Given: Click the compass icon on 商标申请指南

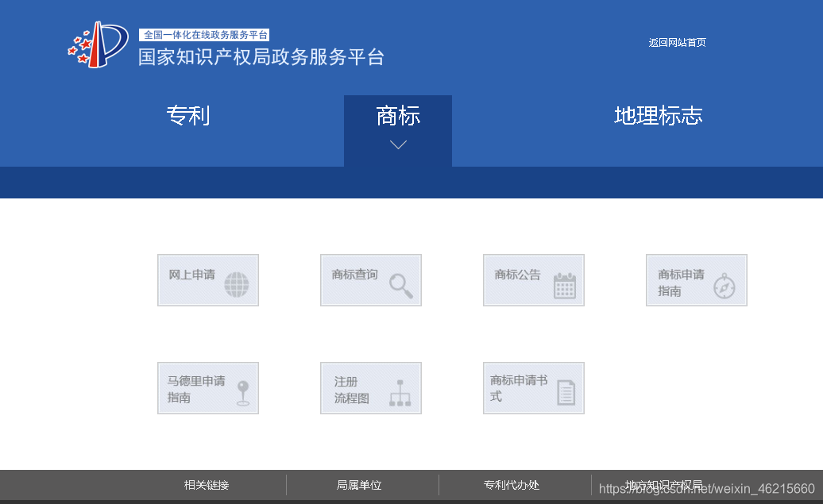Looking at the screenshot, I should click(724, 287).
